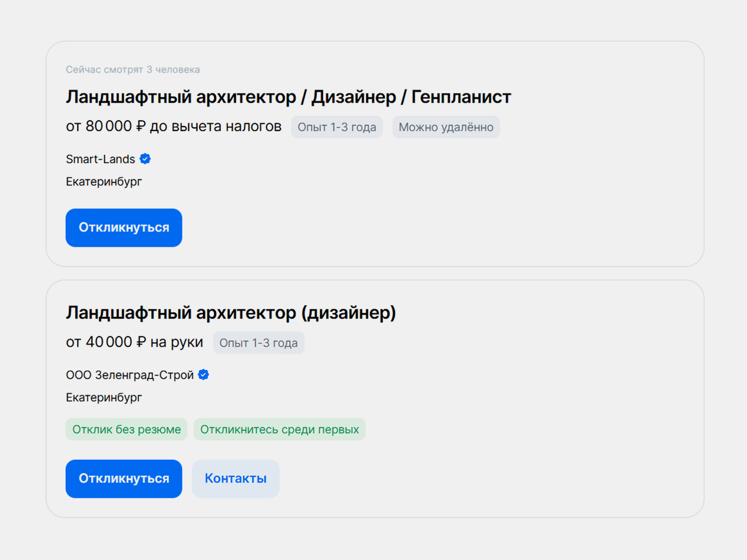Click the Откликнитесь среди первых label
This screenshot has height=560, width=747.
(x=279, y=430)
